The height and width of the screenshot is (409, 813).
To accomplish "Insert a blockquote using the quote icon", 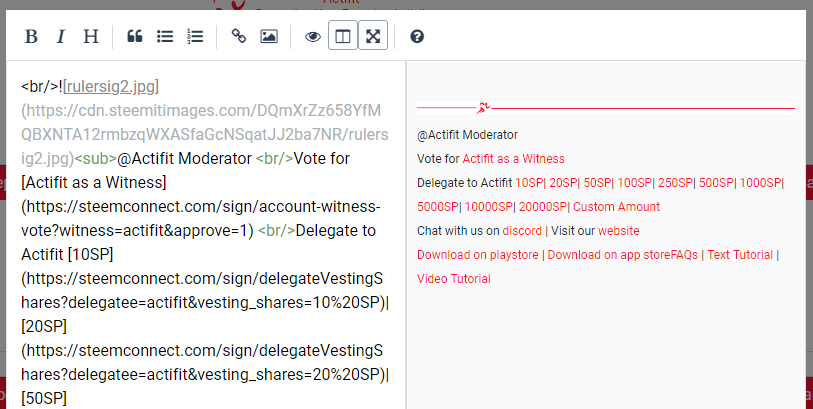I will (x=135, y=36).
